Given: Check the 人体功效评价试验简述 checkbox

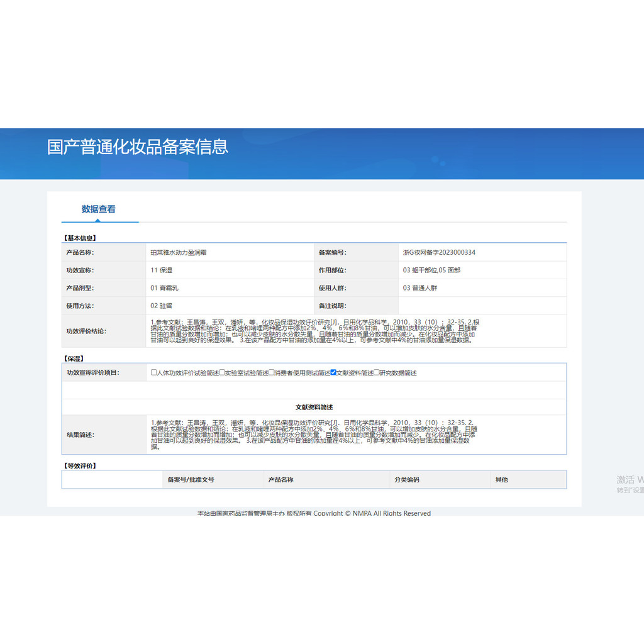Looking at the screenshot, I should tap(154, 372).
